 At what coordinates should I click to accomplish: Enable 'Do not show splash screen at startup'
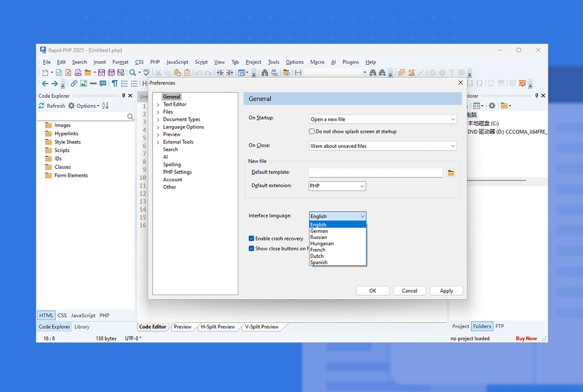click(312, 132)
